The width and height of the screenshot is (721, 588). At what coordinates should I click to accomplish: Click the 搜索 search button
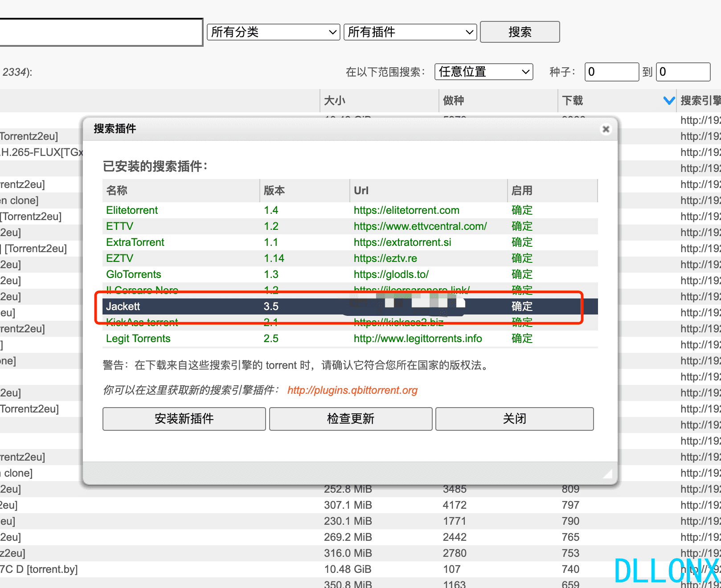coord(520,32)
